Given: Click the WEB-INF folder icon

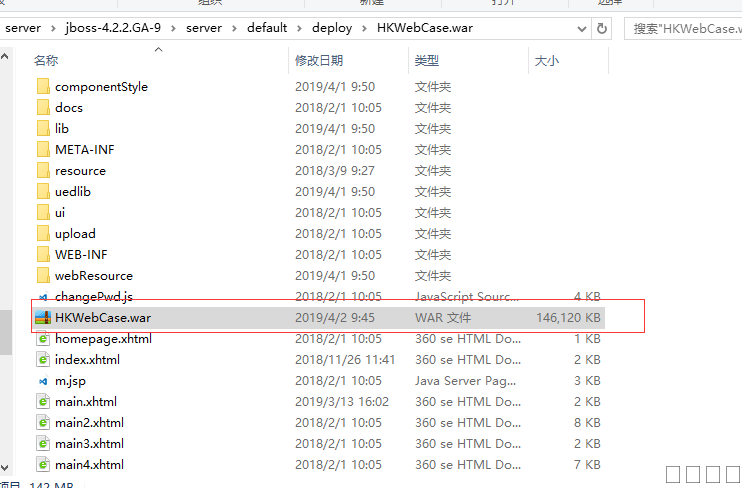Looking at the screenshot, I should tap(43, 254).
